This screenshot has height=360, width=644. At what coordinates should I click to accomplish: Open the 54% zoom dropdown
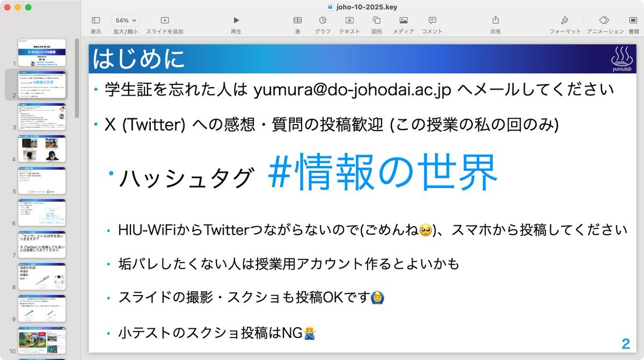tap(126, 20)
